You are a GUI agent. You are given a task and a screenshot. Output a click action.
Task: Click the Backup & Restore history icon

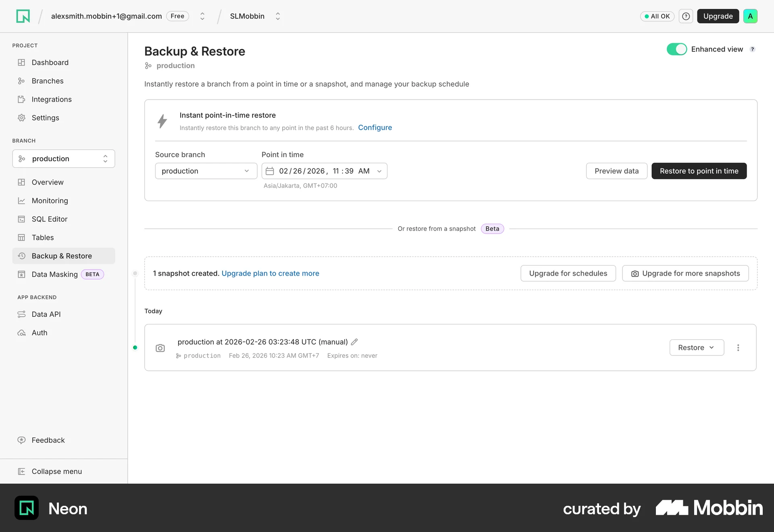click(x=21, y=256)
